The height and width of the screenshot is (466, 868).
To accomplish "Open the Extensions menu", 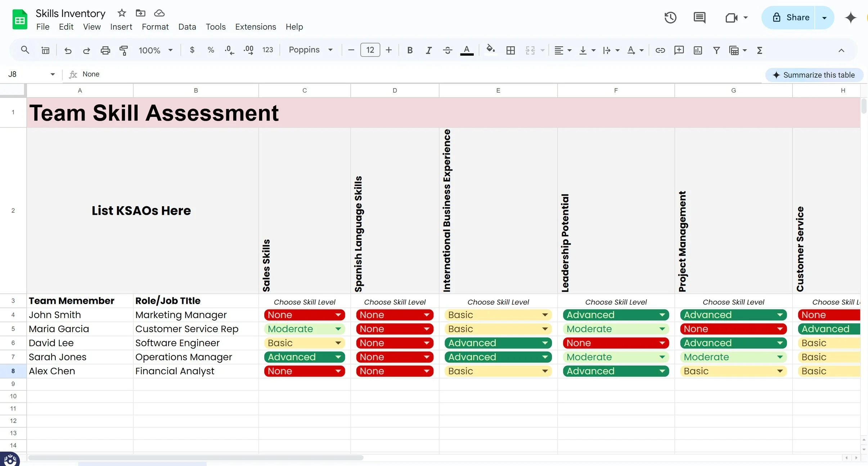I will [255, 27].
